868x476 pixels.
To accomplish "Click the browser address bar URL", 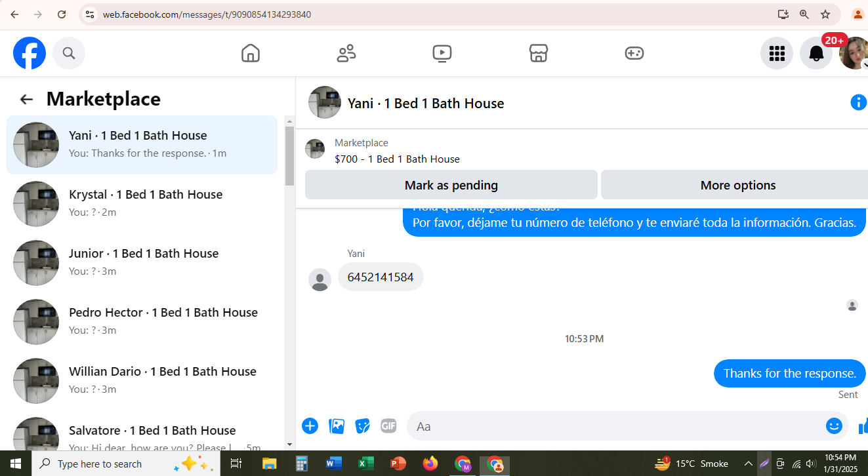I will (207, 14).
